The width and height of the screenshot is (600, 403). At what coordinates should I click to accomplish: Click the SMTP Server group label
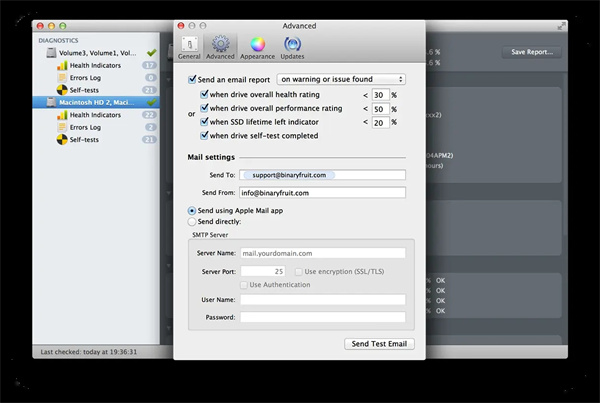210,235
